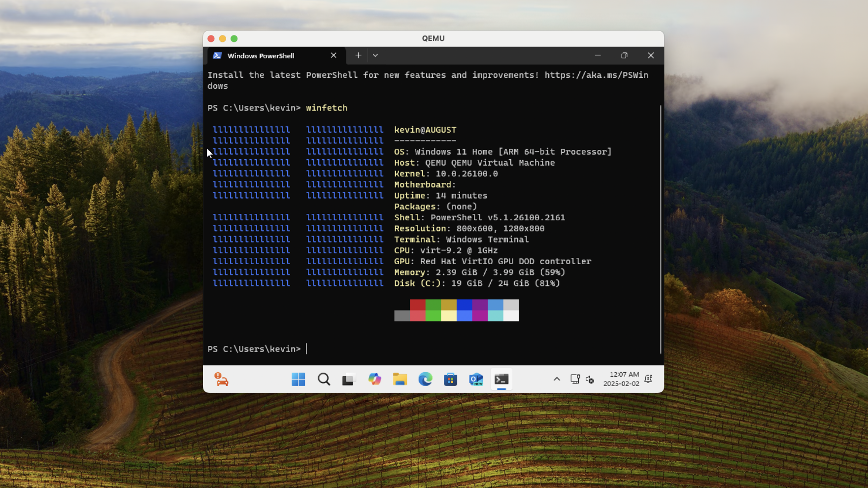Click the "Kernel: 10.0.26100.0" line
This screenshot has height=488, width=868.
point(446,174)
